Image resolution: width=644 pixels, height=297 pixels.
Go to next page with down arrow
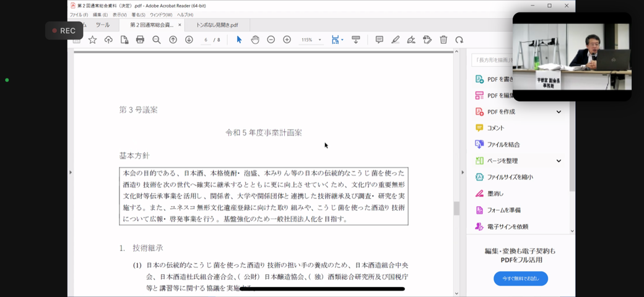pos(189,40)
